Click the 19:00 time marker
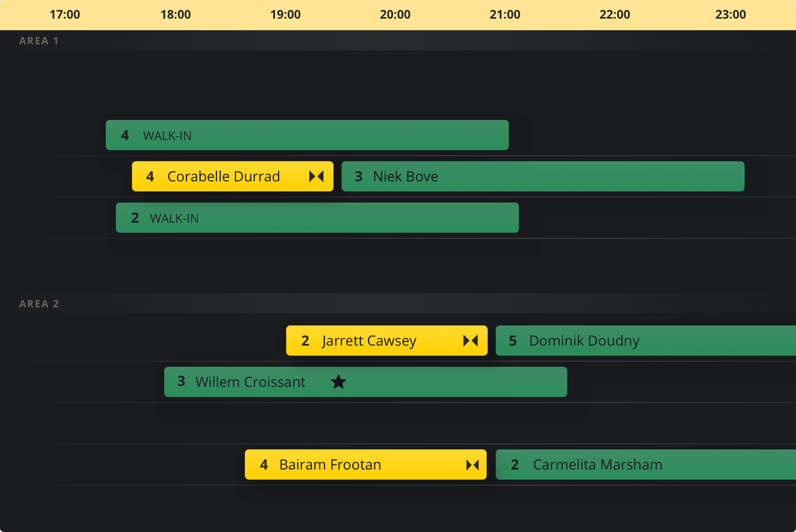This screenshot has height=532, width=796. tap(285, 15)
